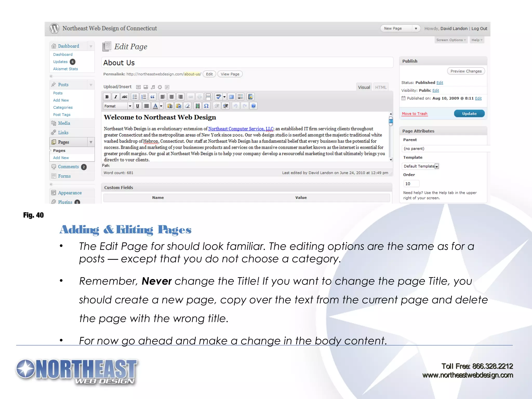The image size is (532, 399).
Task: Apply italic formatting in editor
Action: [116, 97]
